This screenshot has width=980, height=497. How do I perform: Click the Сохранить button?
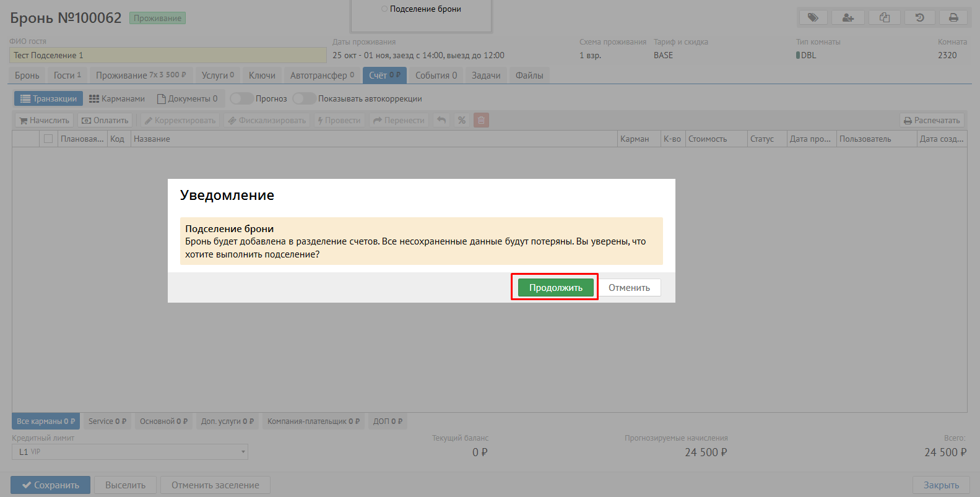[50, 485]
